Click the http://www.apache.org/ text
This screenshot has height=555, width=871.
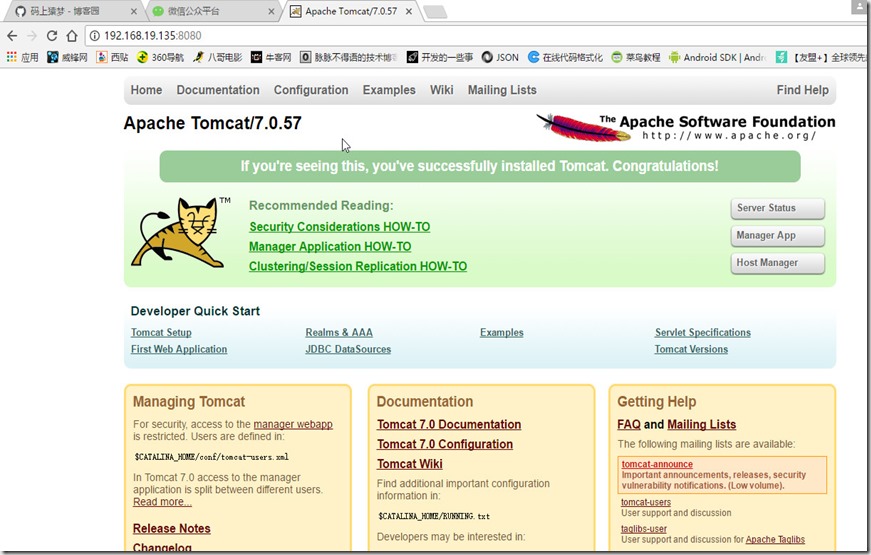tap(729, 136)
